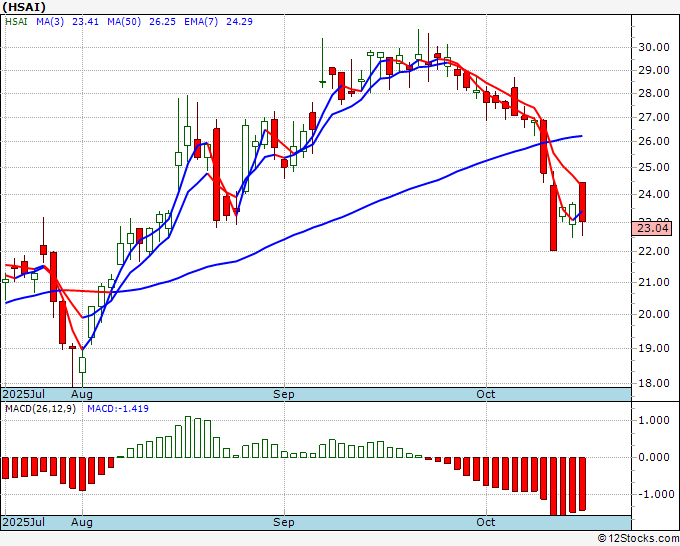Click the 0.000 MACD axis label
The image size is (680, 546).
tap(656, 457)
